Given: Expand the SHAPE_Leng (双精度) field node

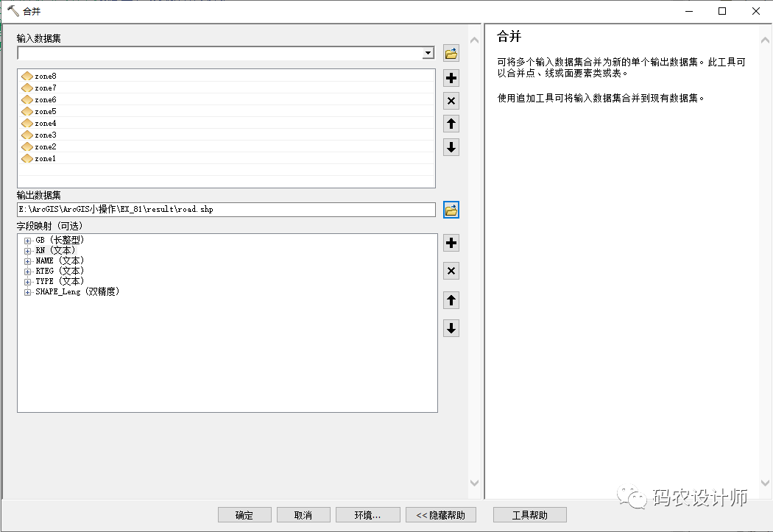Looking at the screenshot, I should pyautogui.click(x=28, y=292).
